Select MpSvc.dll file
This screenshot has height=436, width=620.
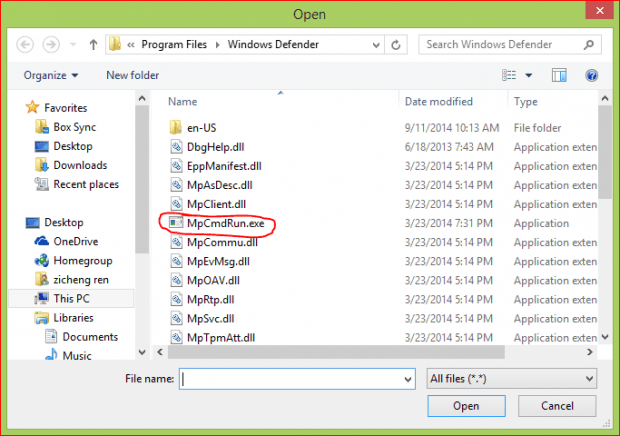click(210, 319)
